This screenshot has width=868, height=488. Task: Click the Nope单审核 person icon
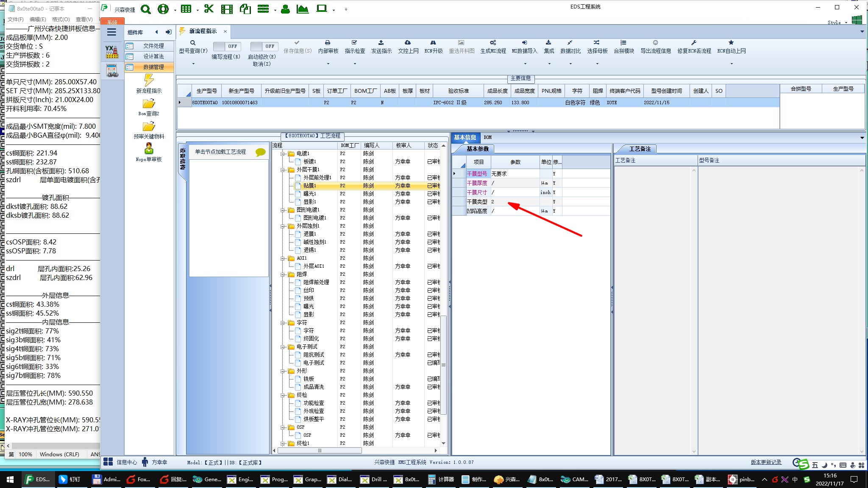tap(149, 149)
